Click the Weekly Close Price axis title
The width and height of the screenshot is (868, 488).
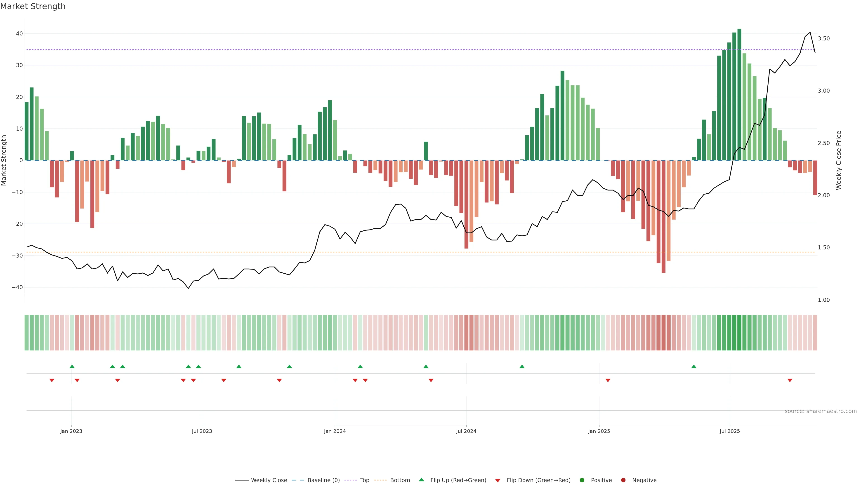click(x=839, y=160)
